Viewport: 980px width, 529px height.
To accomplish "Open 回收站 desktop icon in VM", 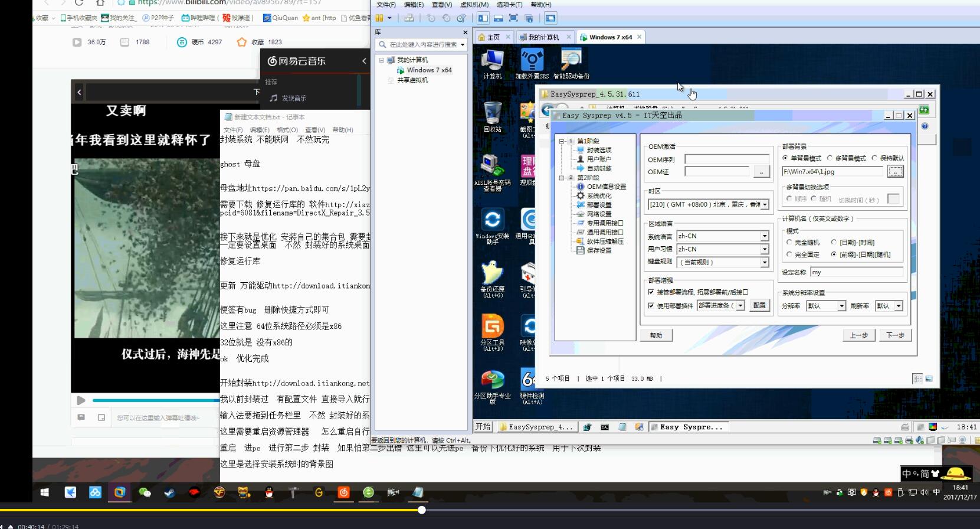I will [492, 117].
